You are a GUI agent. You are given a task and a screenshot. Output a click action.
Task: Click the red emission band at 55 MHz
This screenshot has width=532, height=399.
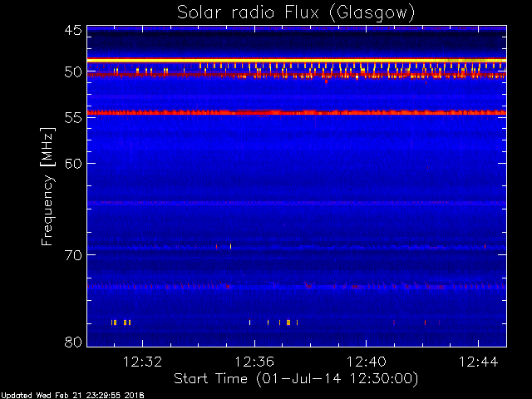click(x=297, y=113)
